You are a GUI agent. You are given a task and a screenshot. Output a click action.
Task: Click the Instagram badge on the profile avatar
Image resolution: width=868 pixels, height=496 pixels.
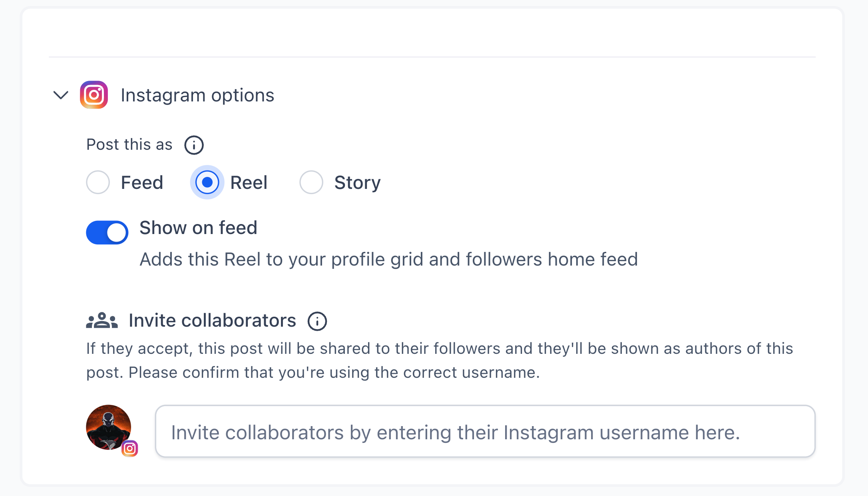[129, 448]
